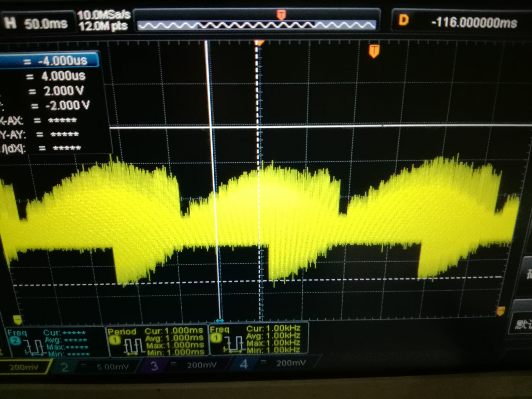Screen dimensions: 532x399
Task: Select the channel 1 200mV yellow tab
Action: (x=24, y=367)
